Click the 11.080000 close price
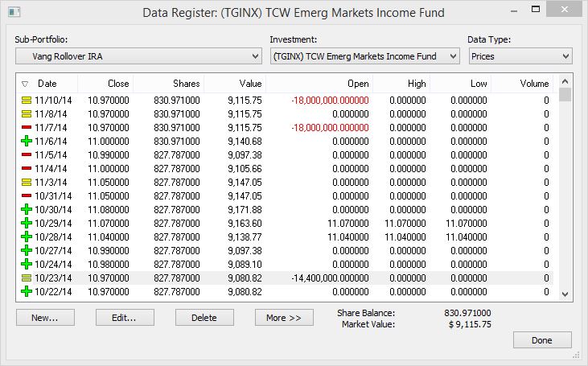 (109, 210)
